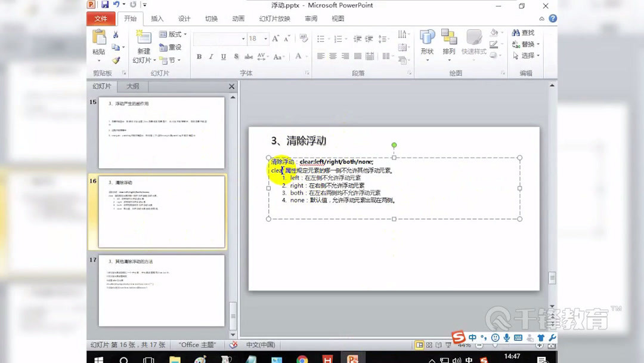Toggle bold formatting on selected text
The height and width of the screenshot is (363, 644).
tap(199, 56)
